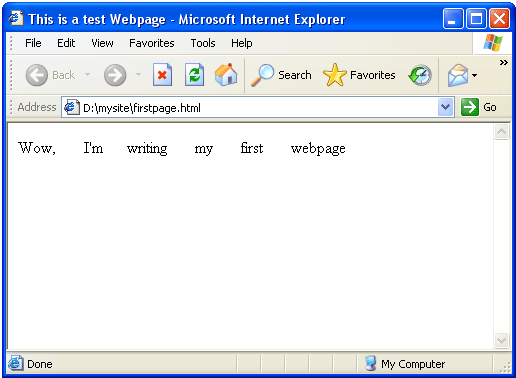
Task: Show more toolbar buttons chevron
Action: pos(504,62)
